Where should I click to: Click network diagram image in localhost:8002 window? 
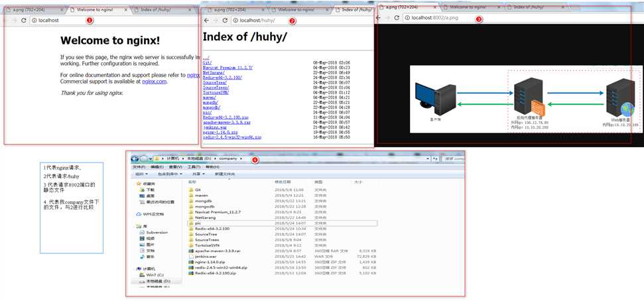point(527,99)
